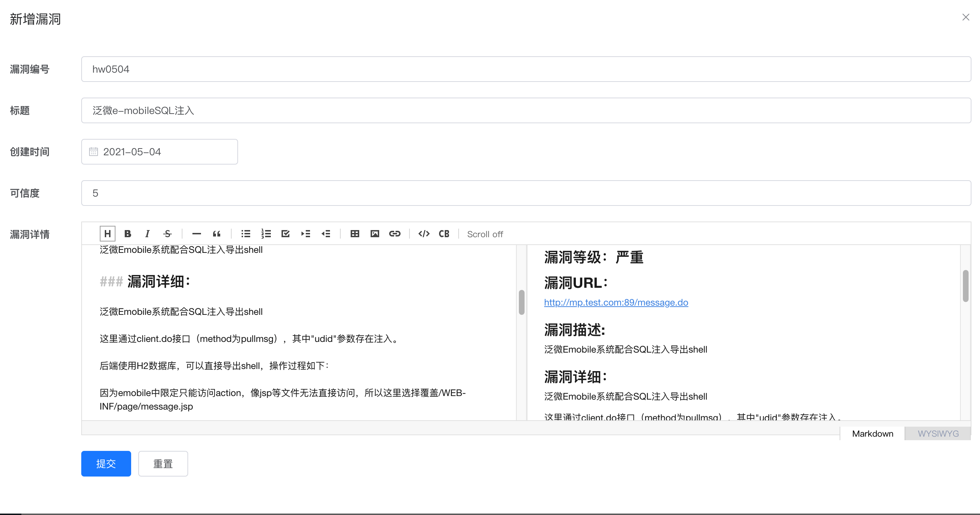Insert an ordered numbered list

tap(266, 234)
